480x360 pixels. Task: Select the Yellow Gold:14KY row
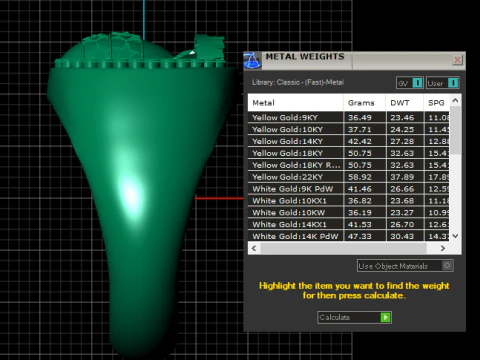pos(349,141)
